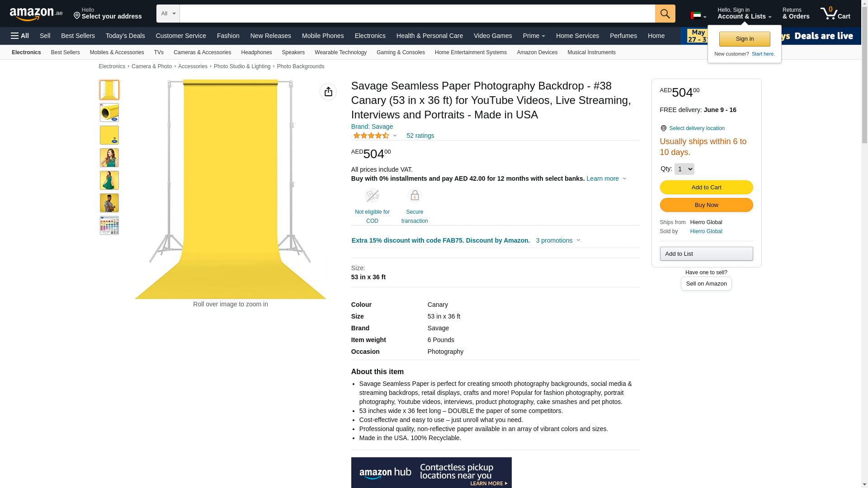The width and height of the screenshot is (868, 488).
Task: Click the magnifier search button
Action: [x=665, y=14]
